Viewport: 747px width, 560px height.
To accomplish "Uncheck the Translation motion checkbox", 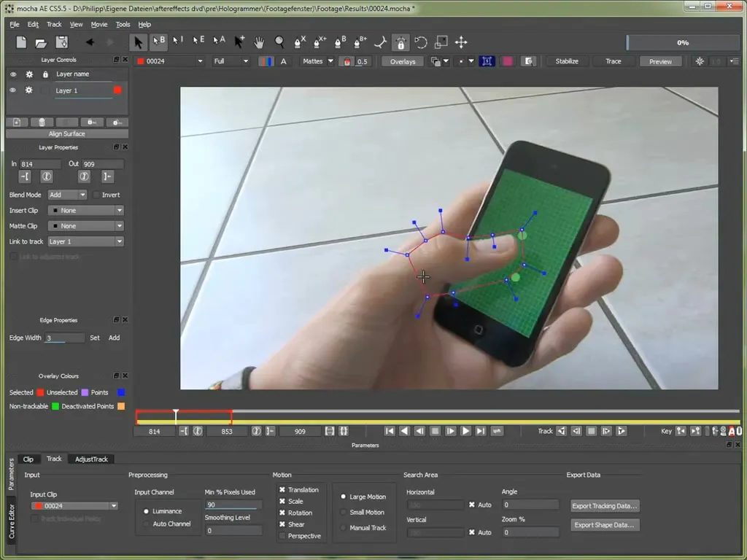I will pos(282,489).
